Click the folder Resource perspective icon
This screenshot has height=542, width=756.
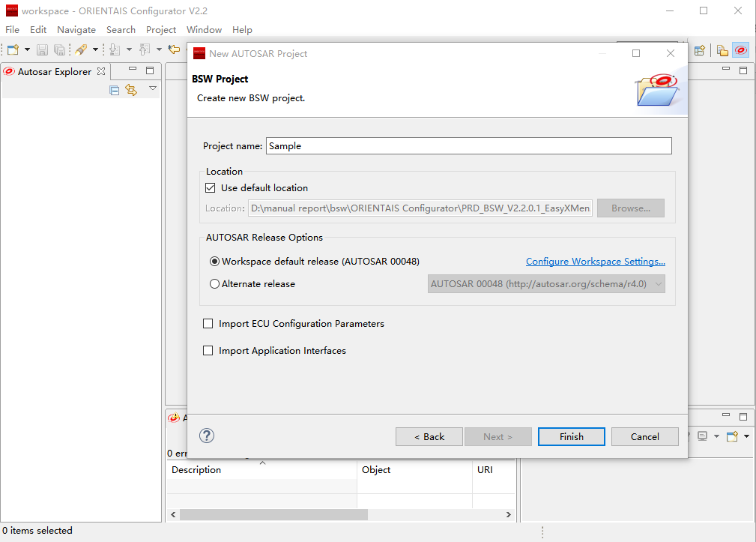pos(722,50)
